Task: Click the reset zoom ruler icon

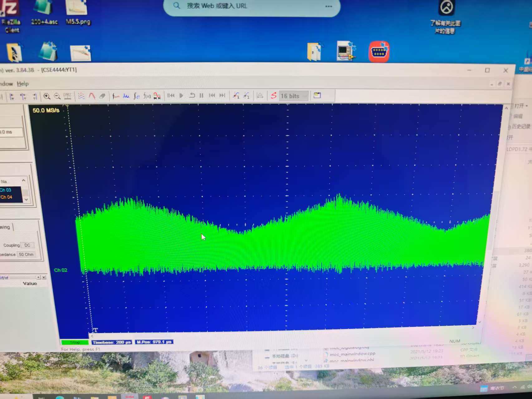Action: click(x=67, y=96)
